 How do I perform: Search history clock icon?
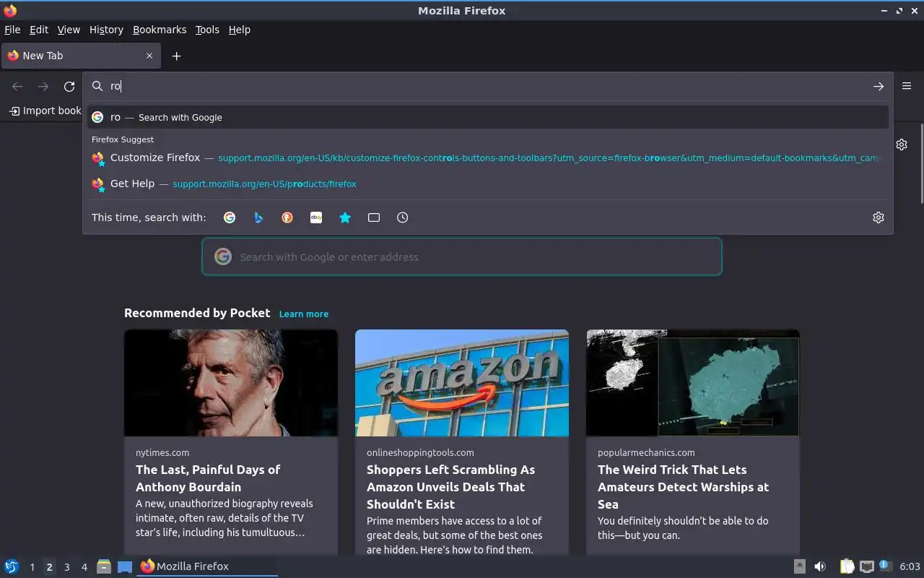click(x=403, y=217)
